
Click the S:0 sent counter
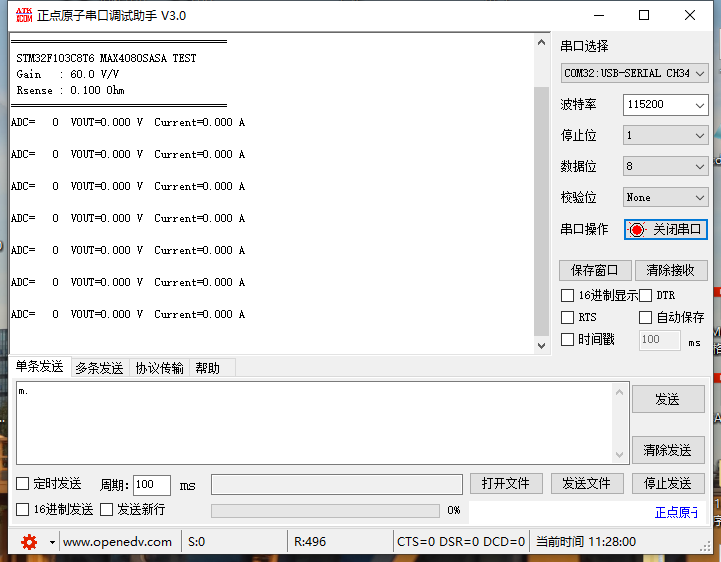pyautogui.click(x=196, y=542)
